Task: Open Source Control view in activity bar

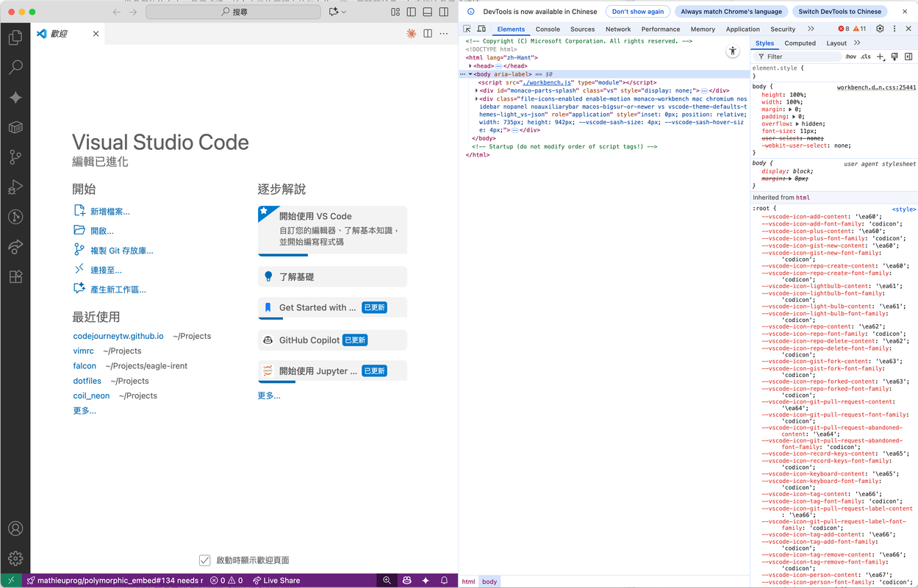Action: click(x=15, y=157)
